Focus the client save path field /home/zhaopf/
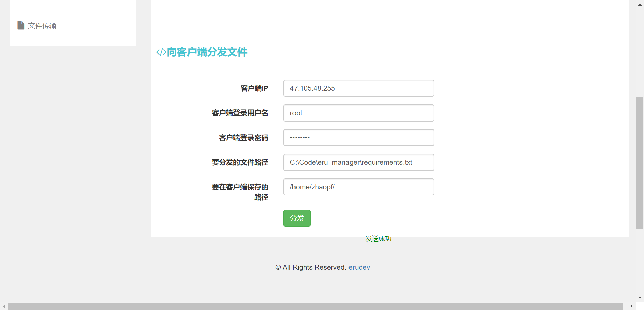This screenshot has width=644, height=310. coord(359,187)
